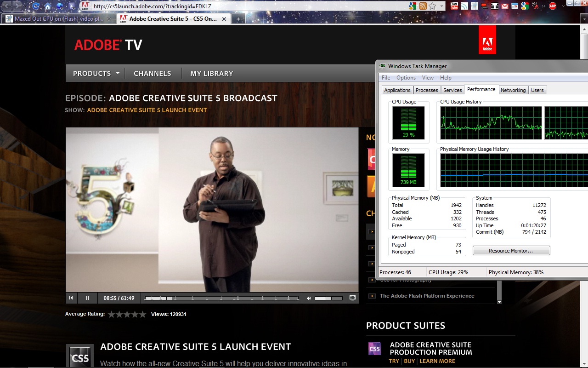Bookmark the page with the star icon
The image size is (588, 368).
(x=432, y=6)
